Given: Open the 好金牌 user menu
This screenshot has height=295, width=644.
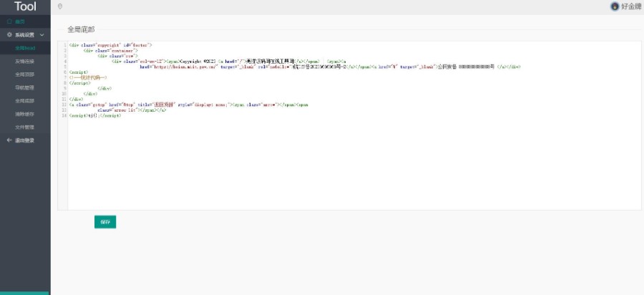Looking at the screenshot, I should [631, 6].
